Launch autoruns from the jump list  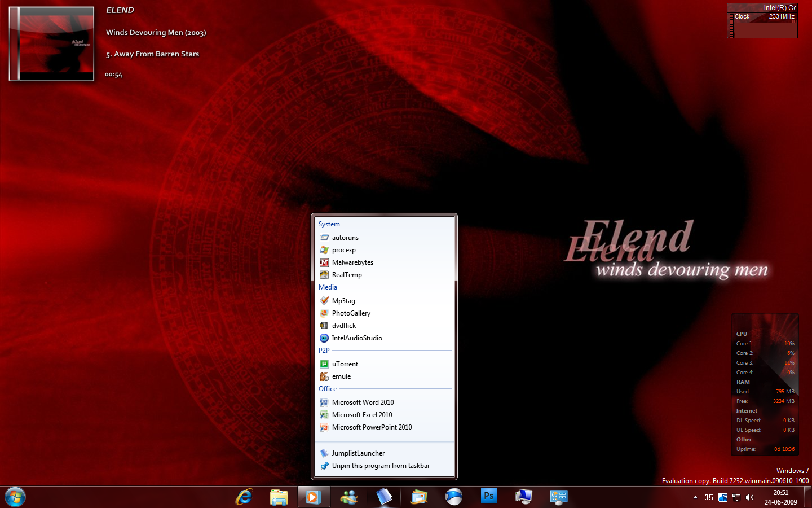(345, 238)
